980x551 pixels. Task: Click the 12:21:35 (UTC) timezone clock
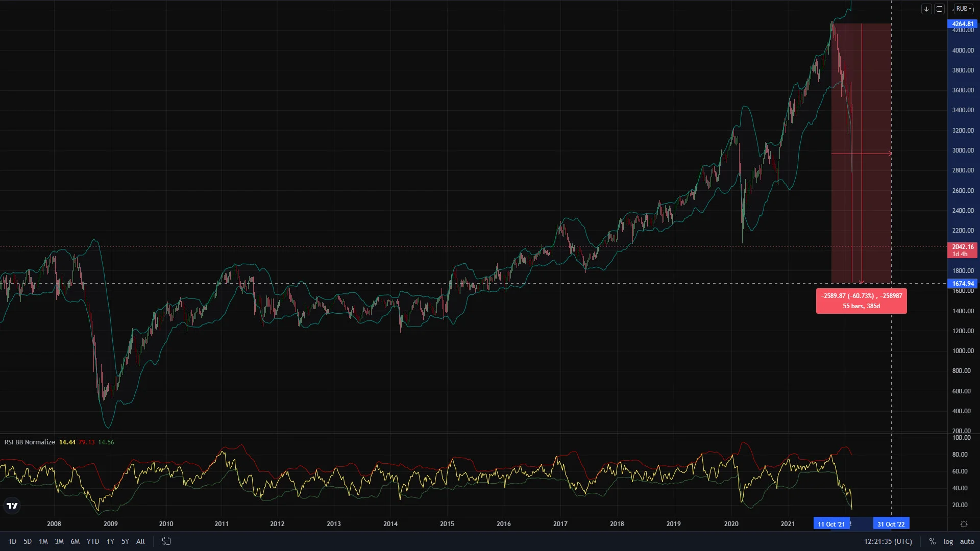click(888, 541)
